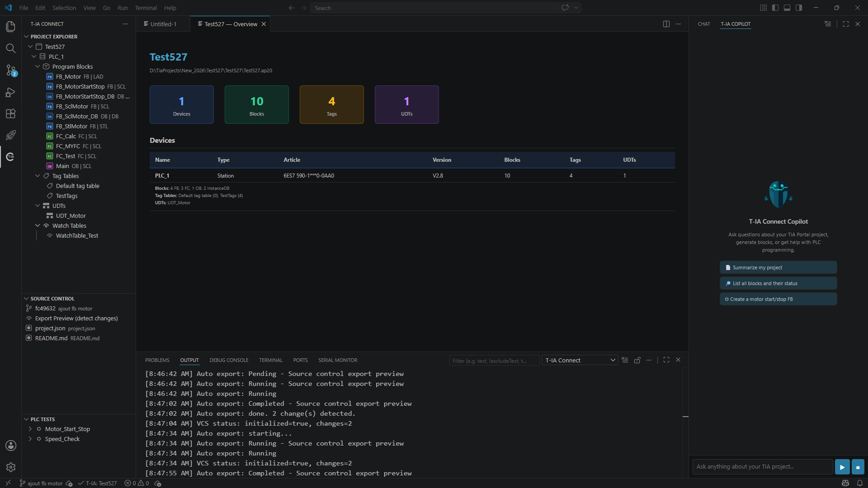Open Source Control view in activity bar
The image size is (868, 488).
(10, 70)
